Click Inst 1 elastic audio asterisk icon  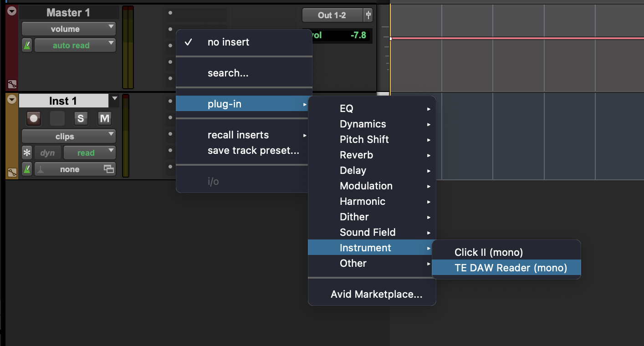click(x=27, y=153)
